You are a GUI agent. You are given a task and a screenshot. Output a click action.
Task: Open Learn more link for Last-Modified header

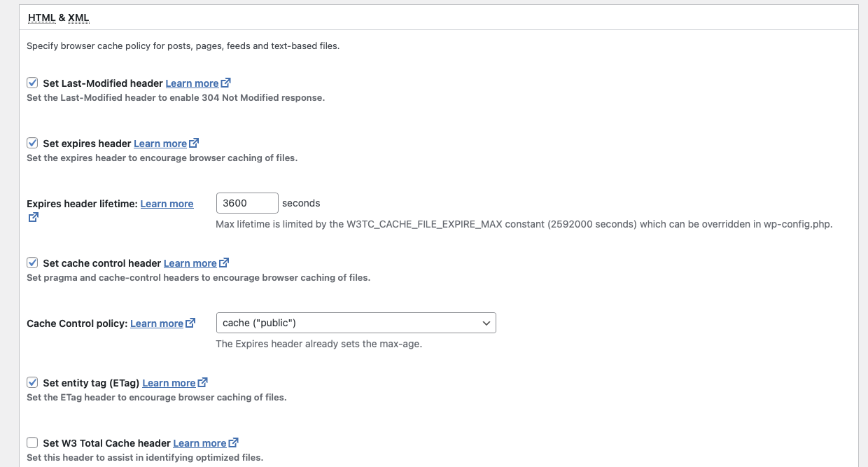(x=192, y=83)
